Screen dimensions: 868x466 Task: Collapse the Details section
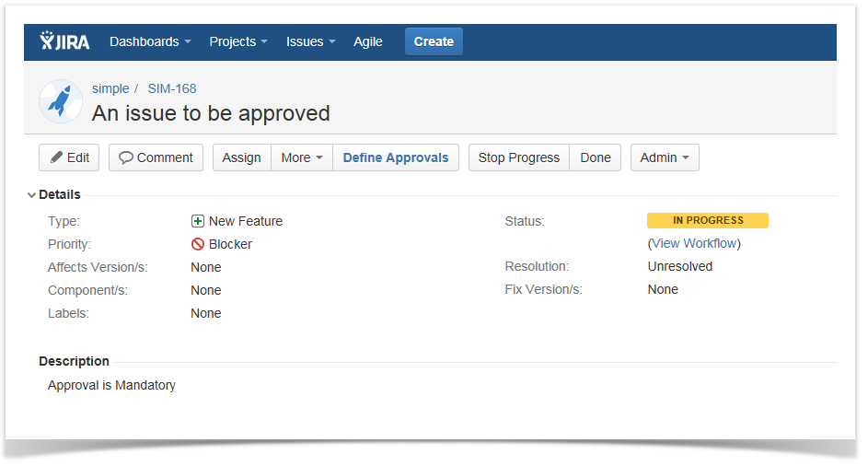coord(32,195)
